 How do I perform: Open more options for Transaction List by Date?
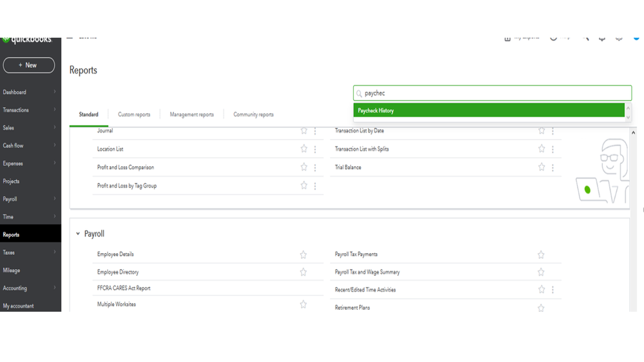(553, 131)
